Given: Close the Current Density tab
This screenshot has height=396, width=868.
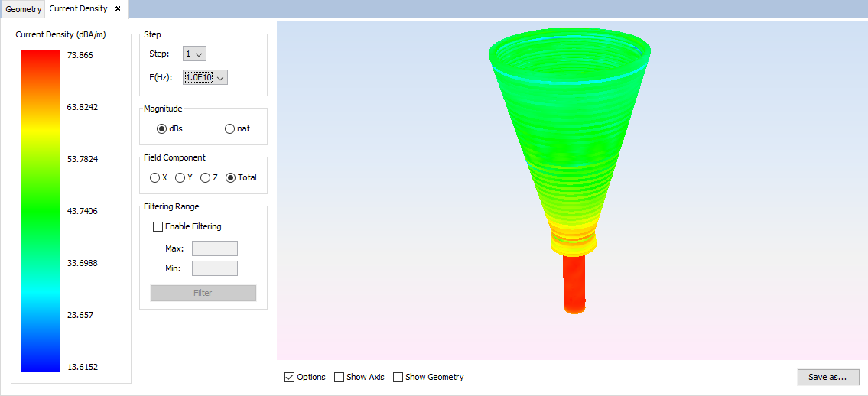Looking at the screenshot, I should 118,9.
